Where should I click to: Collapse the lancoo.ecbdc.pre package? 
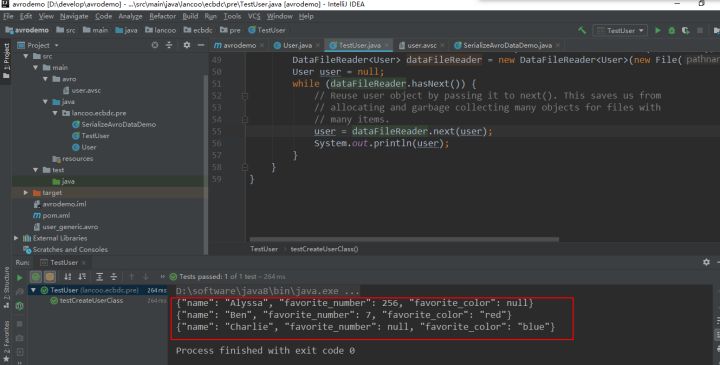point(55,113)
